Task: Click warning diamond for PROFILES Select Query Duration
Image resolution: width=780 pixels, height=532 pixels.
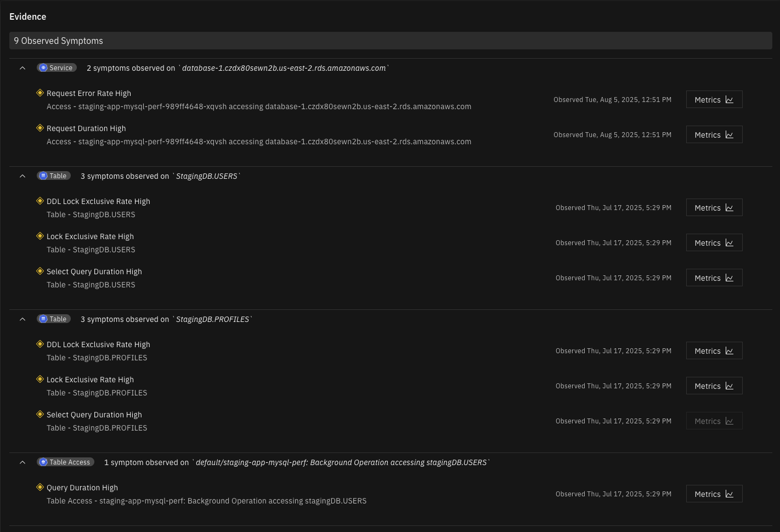Action: point(40,415)
